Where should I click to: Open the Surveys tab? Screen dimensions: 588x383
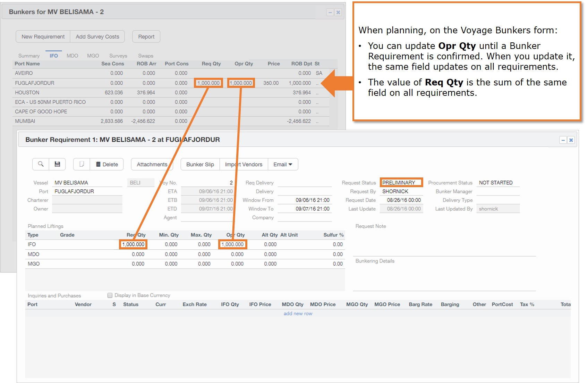click(x=118, y=56)
